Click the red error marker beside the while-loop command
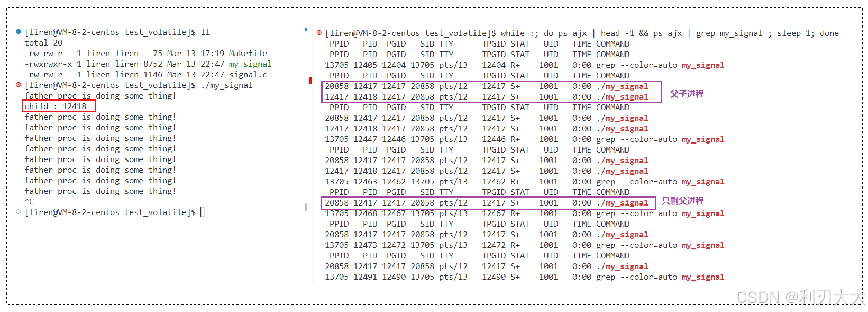 click(x=319, y=33)
